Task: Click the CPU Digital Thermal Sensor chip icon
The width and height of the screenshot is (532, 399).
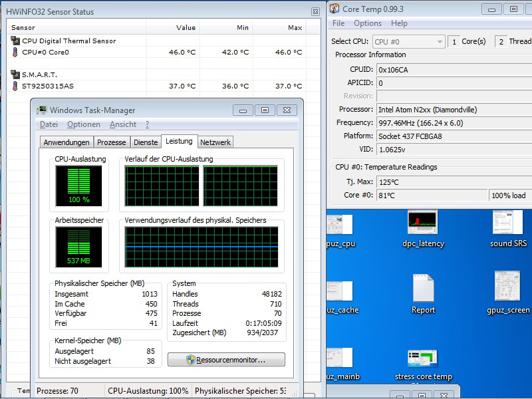Action: click(15, 41)
